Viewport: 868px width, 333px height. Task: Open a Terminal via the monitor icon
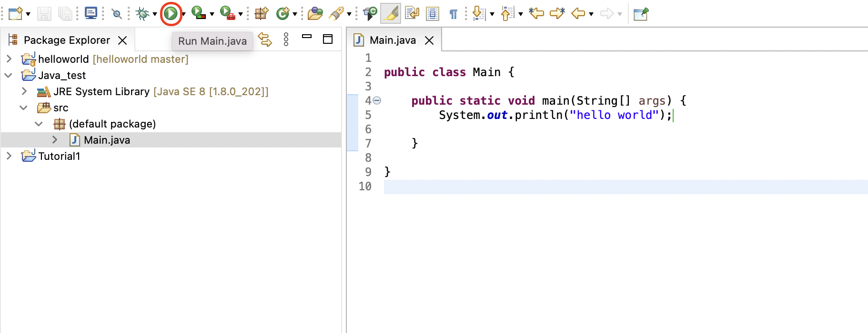91,13
